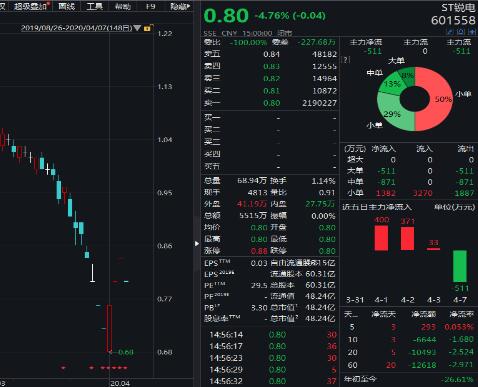The image size is (478, 387).
Task: Click the date range 2019/08/26-2020/04/07 label
Action: click(76, 28)
